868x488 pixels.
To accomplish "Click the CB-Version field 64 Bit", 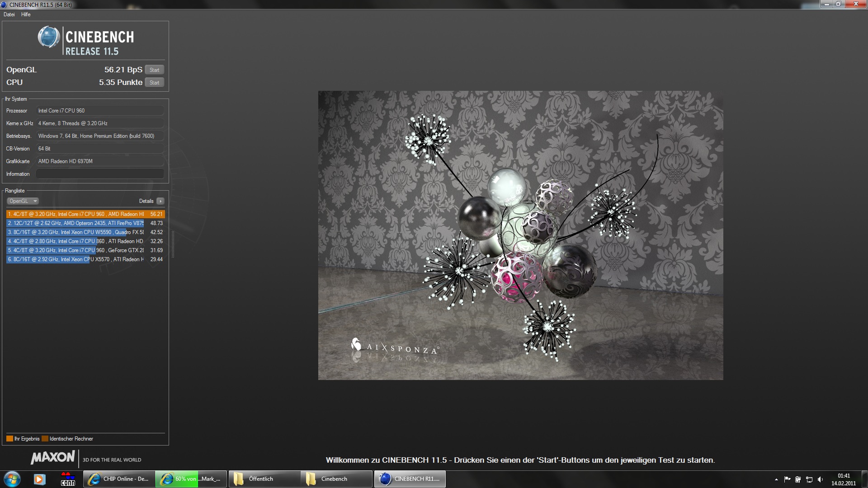I will click(x=100, y=149).
